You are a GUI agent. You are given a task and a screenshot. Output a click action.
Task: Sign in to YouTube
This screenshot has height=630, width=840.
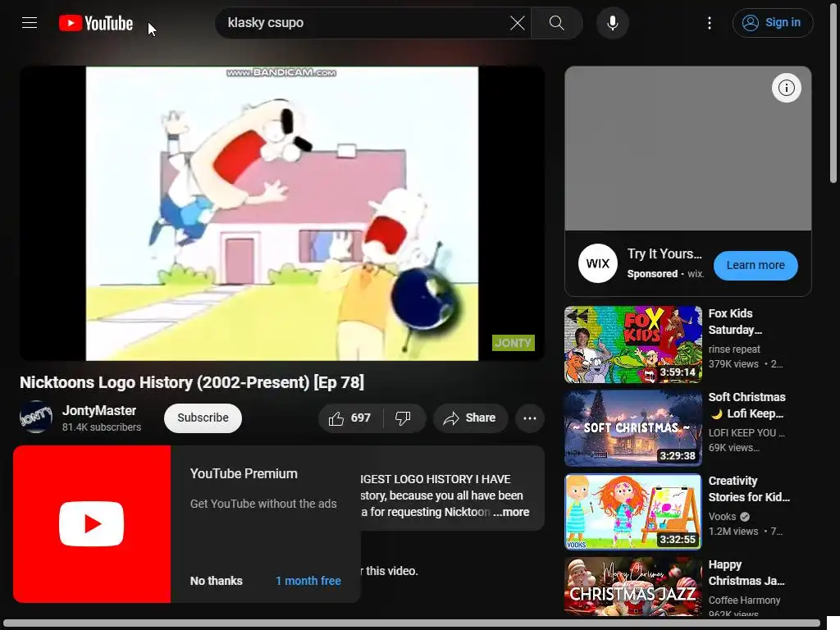(773, 23)
